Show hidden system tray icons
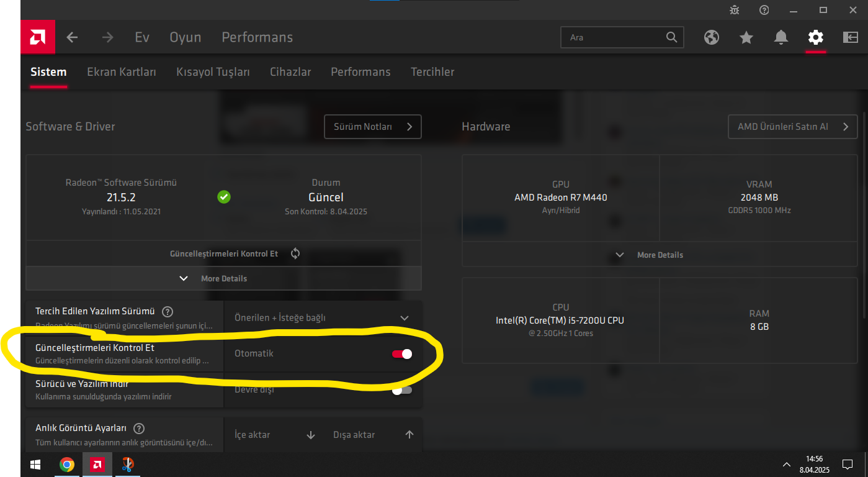This screenshot has width=868, height=477. (787, 465)
